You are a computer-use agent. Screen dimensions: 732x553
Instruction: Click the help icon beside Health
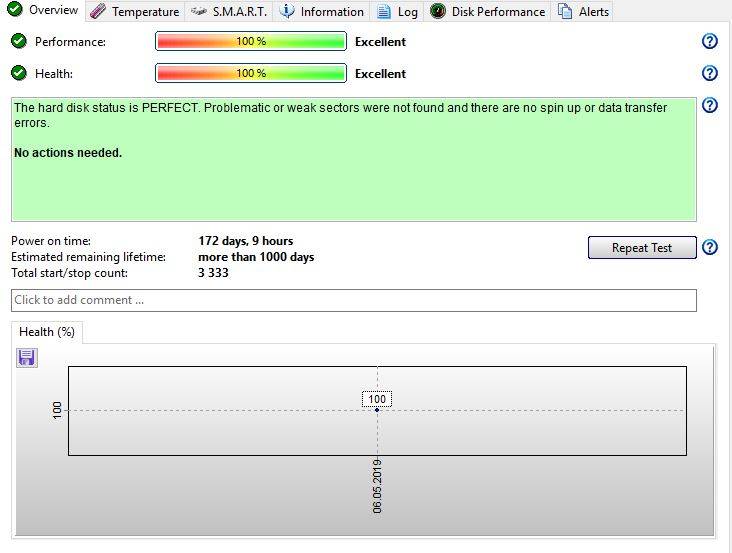pos(710,73)
